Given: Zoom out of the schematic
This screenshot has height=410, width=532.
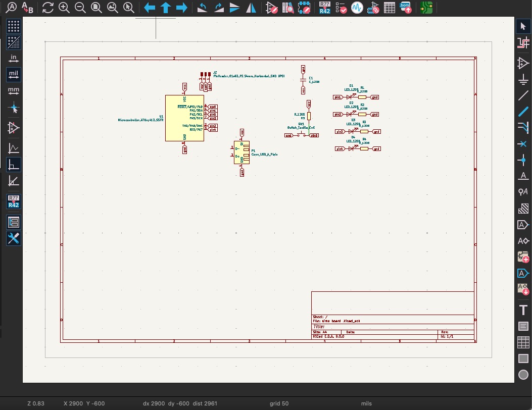Looking at the screenshot, I should coord(80,8).
